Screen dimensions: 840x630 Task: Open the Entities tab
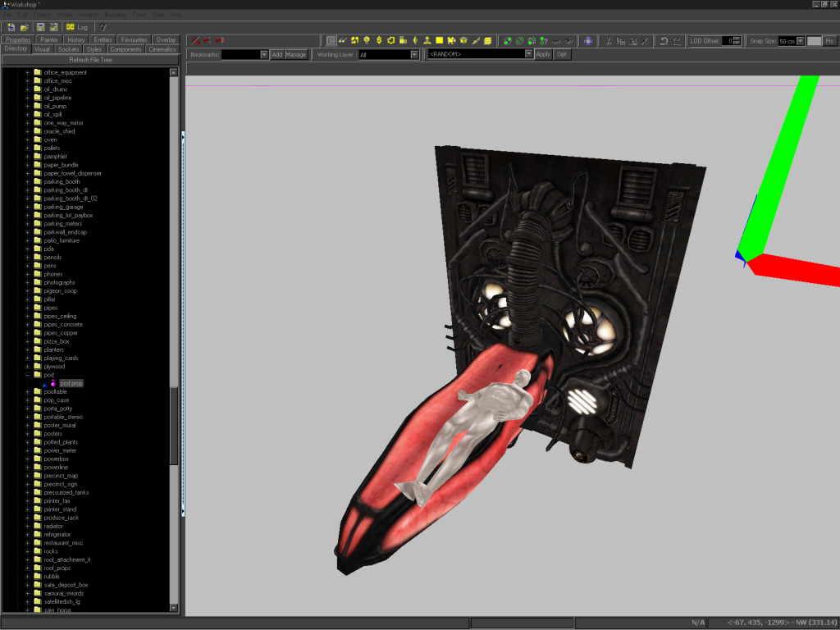tap(103, 39)
